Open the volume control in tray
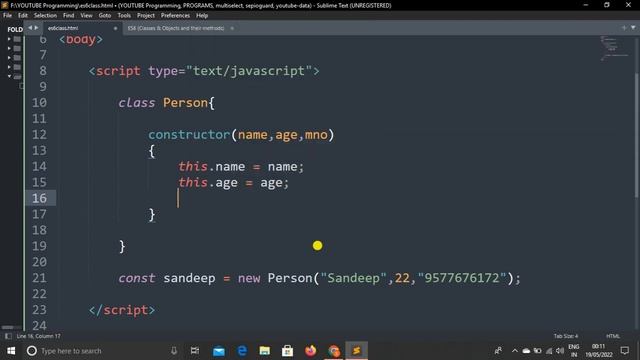This screenshot has width=640, height=360. coord(560,351)
